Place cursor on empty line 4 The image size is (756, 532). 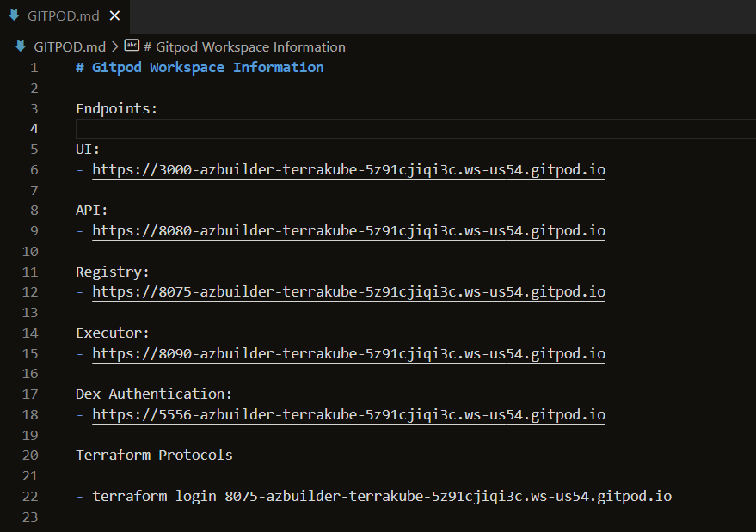point(344,129)
